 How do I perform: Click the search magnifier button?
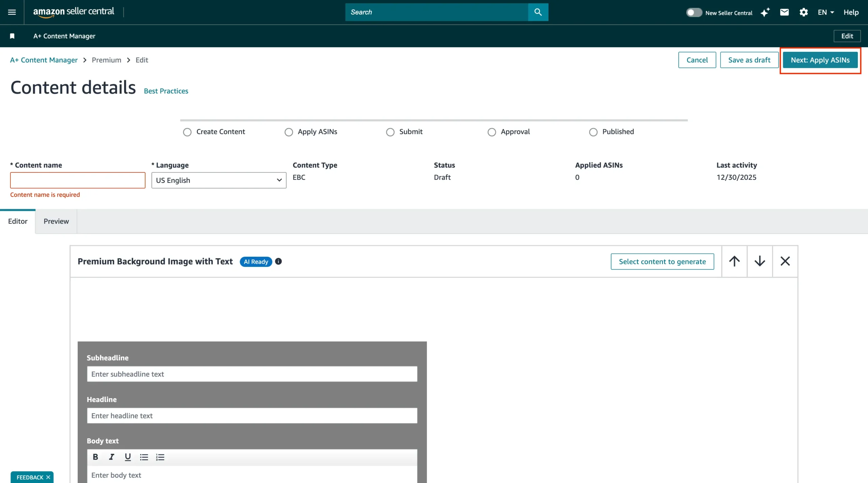538,12
